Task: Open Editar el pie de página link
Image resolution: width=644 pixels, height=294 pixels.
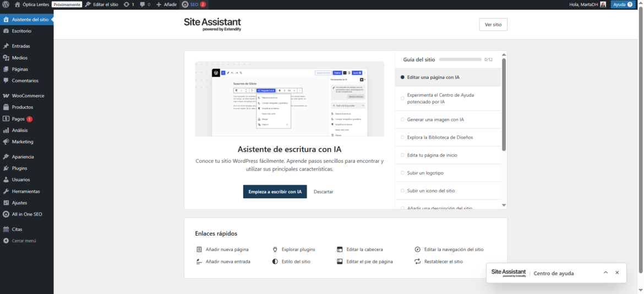Action: coord(365,262)
